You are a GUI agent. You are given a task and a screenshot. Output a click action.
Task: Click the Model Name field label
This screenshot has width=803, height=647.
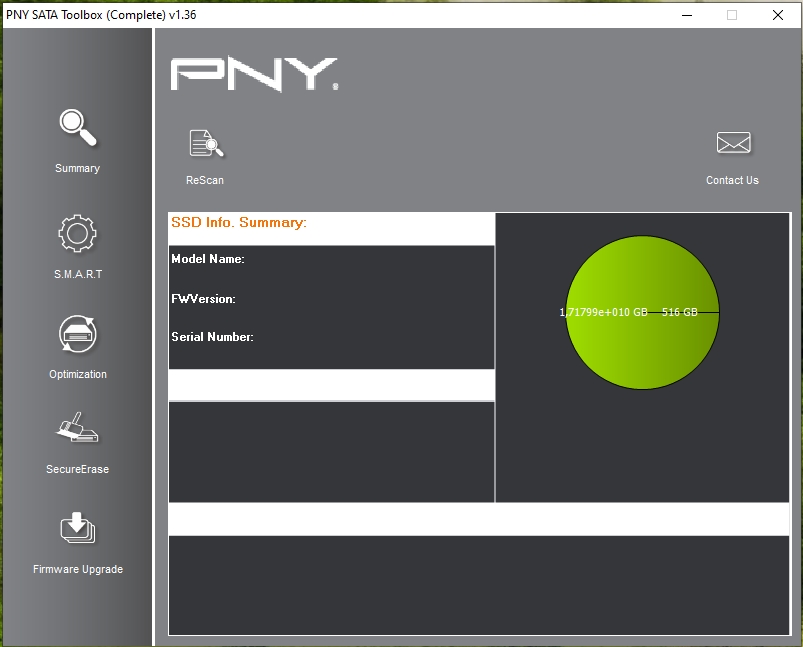point(208,259)
